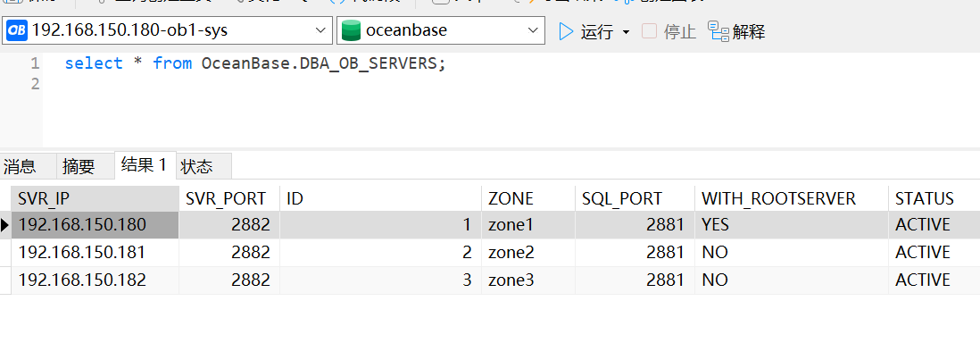Click the Explain (解释) plan icon

tap(718, 30)
